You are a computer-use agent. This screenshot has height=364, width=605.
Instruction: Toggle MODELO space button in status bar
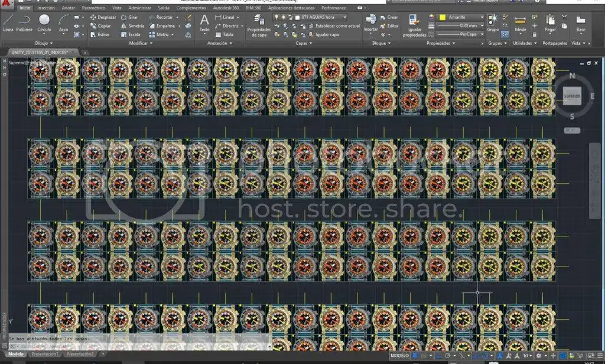(x=400, y=356)
